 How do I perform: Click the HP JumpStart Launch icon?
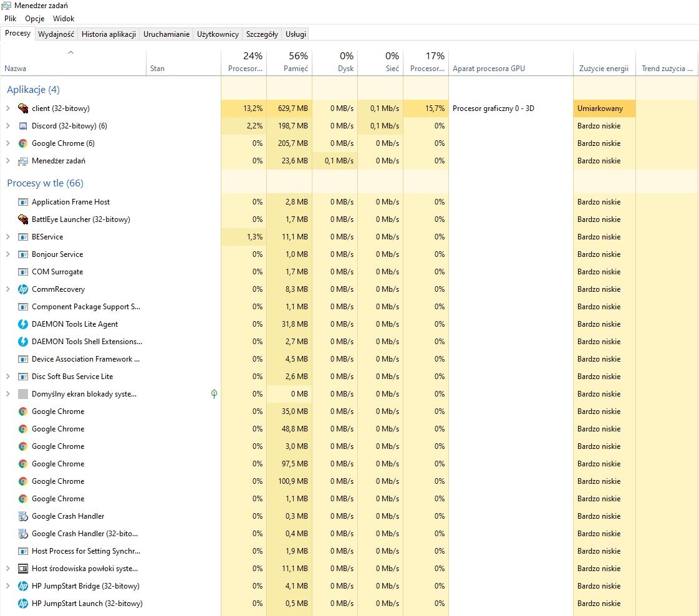(22, 604)
